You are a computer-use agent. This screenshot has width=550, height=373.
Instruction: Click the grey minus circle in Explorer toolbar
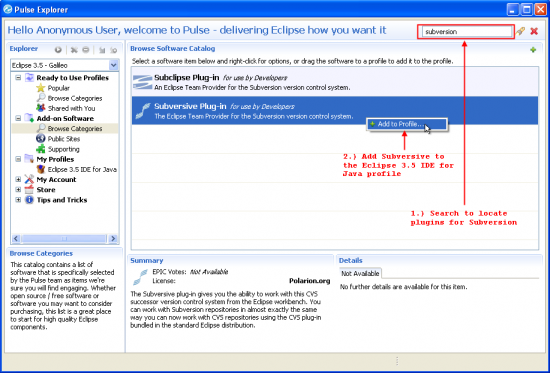(x=86, y=50)
